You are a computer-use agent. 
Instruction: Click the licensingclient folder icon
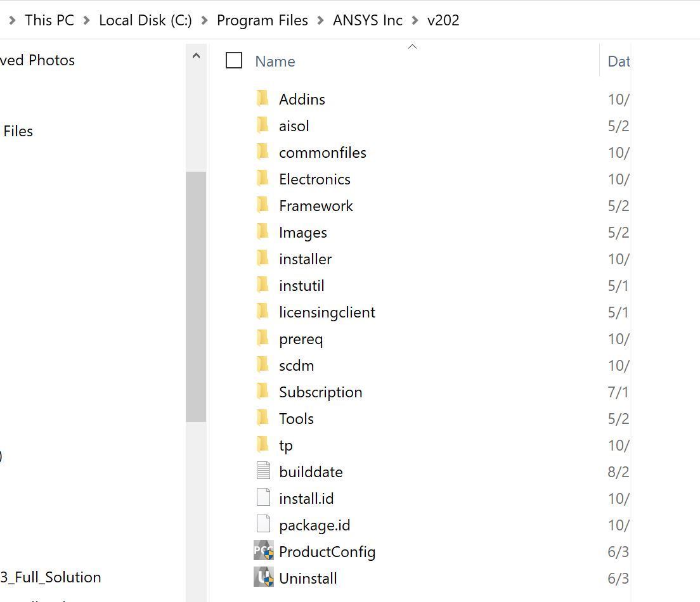coord(263,312)
